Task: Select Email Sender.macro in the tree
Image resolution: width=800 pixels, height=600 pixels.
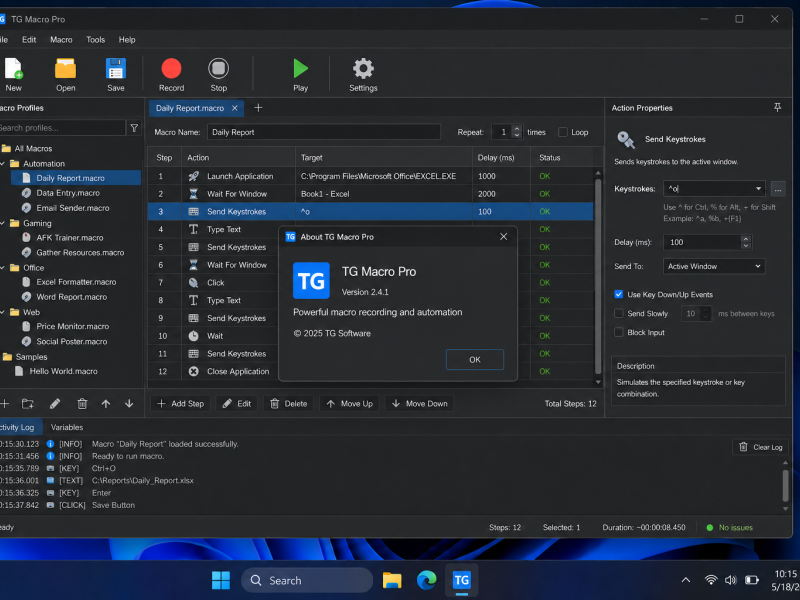Action: 72,208
